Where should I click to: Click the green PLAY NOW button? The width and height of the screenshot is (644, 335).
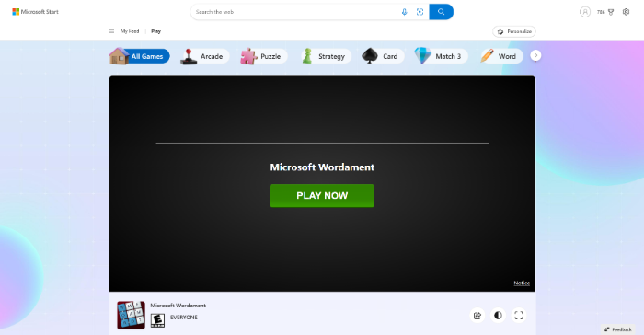tap(322, 196)
